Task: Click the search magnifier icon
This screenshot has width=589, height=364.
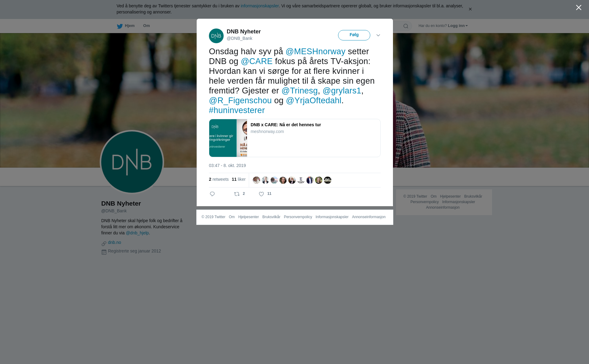Action: point(406,26)
